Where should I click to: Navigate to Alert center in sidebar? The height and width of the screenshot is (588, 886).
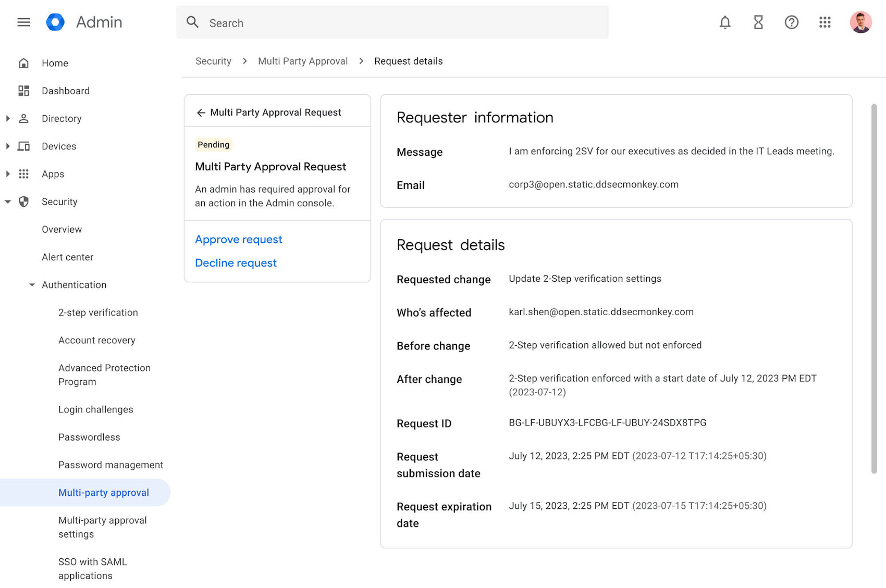[x=68, y=257]
